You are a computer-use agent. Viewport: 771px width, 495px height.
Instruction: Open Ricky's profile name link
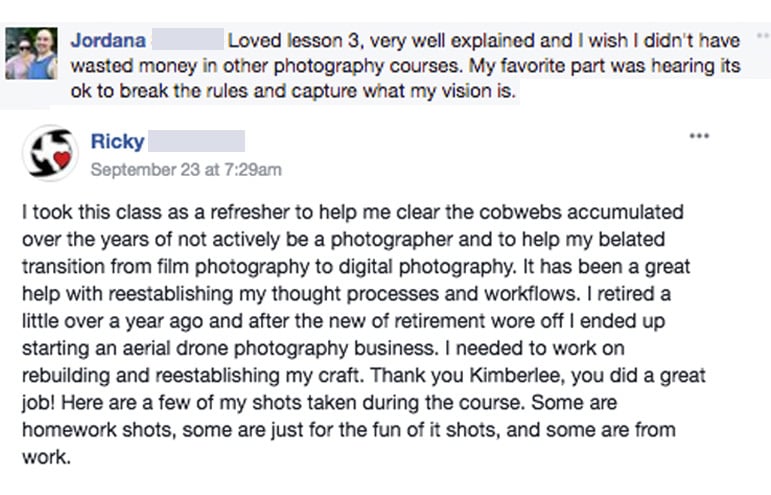pyautogui.click(x=117, y=142)
